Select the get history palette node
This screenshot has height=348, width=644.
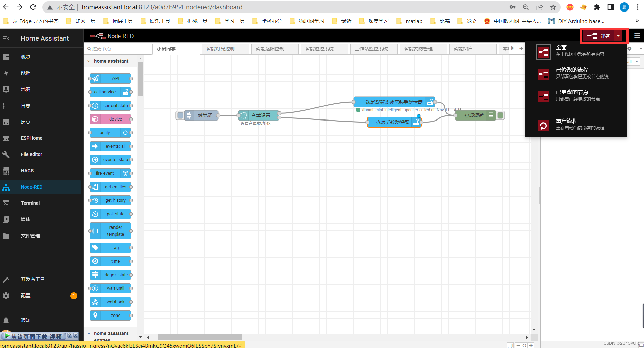[x=110, y=200]
